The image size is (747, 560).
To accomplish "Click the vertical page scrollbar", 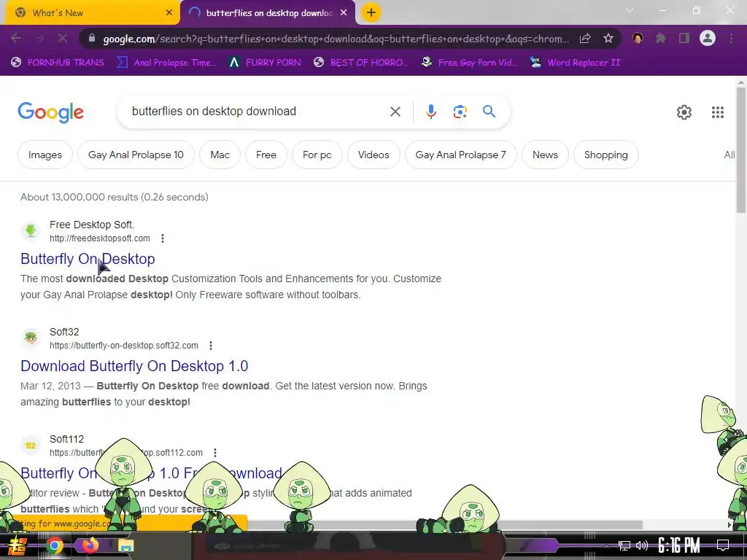I will point(741,150).
